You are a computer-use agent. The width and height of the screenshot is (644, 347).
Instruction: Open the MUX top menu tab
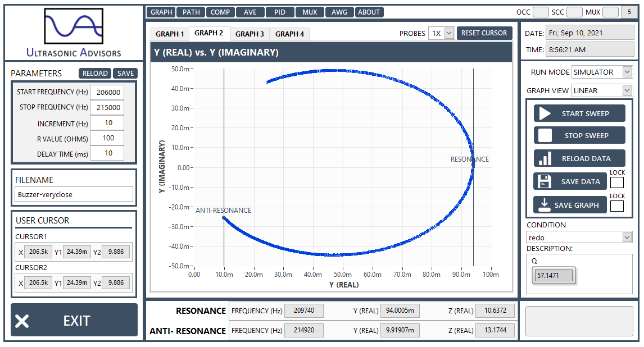pyautogui.click(x=310, y=12)
